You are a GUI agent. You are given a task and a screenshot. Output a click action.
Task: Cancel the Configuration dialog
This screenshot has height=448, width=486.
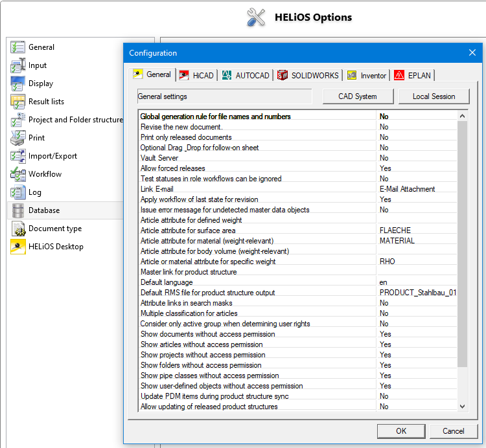point(453,431)
